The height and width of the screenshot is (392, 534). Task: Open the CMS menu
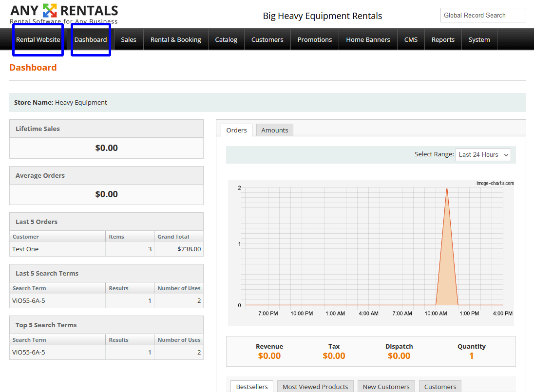[411, 39]
